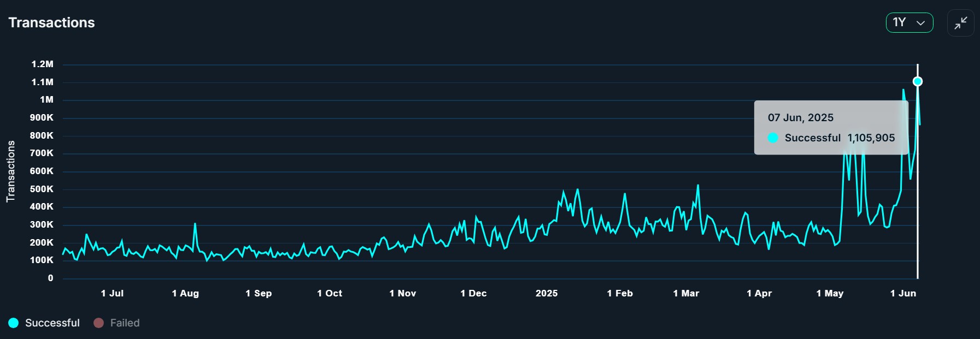
Task: Click the 1.2M y-axis label
Action: coord(42,64)
